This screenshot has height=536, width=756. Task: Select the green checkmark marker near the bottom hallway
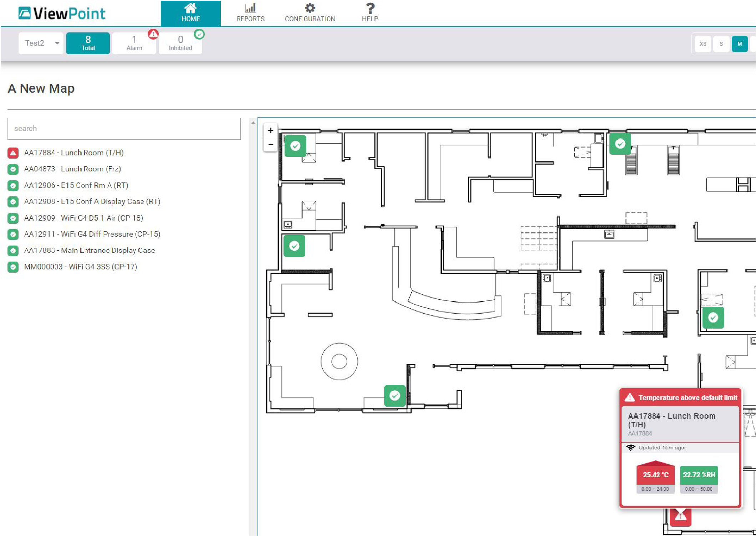(394, 396)
